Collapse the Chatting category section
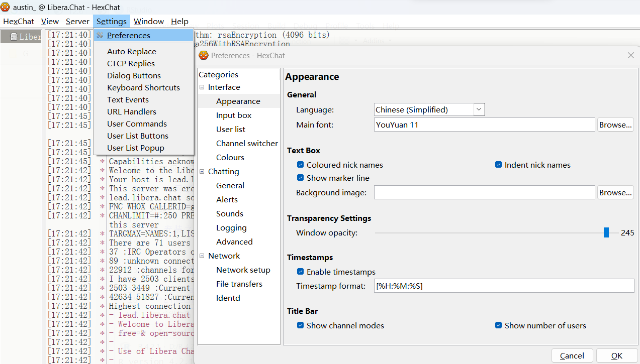This screenshot has height=364, width=640. pos(202,172)
